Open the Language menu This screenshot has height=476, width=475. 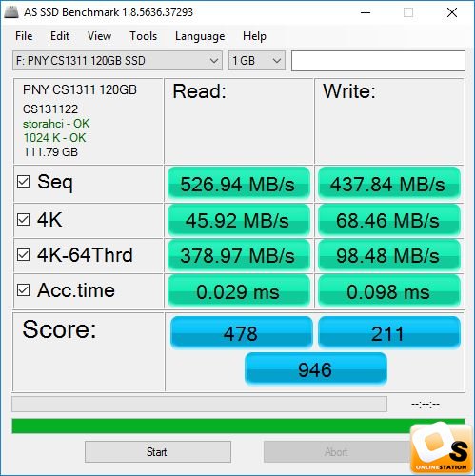tap(200, 36)
